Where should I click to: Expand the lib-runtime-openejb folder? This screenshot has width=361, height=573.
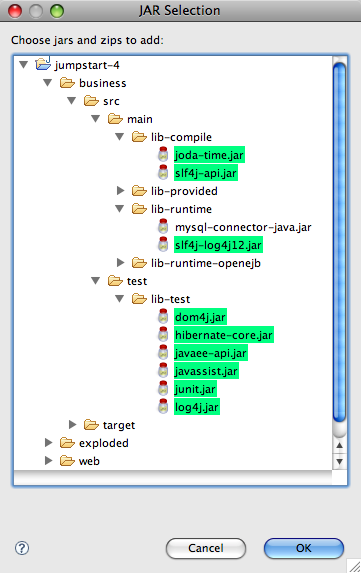(120, 262)
